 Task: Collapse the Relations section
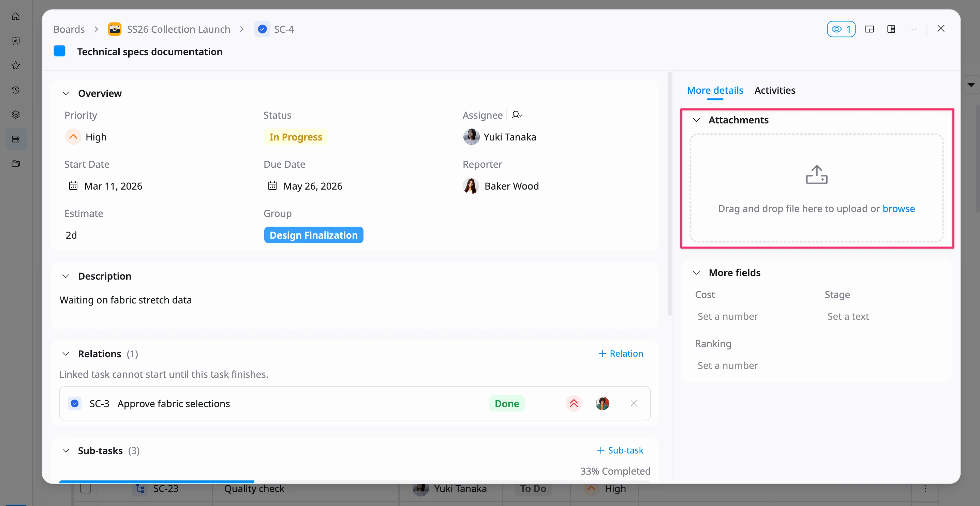(66, 354)
